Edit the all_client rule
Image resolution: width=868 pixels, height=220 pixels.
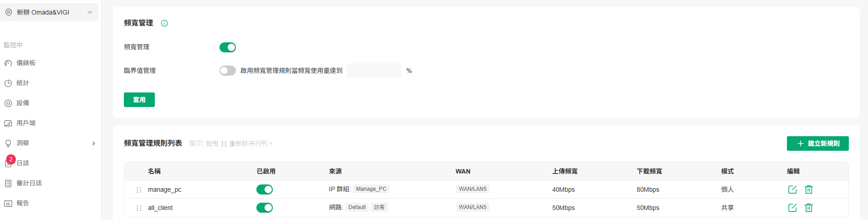coord(792,208)
